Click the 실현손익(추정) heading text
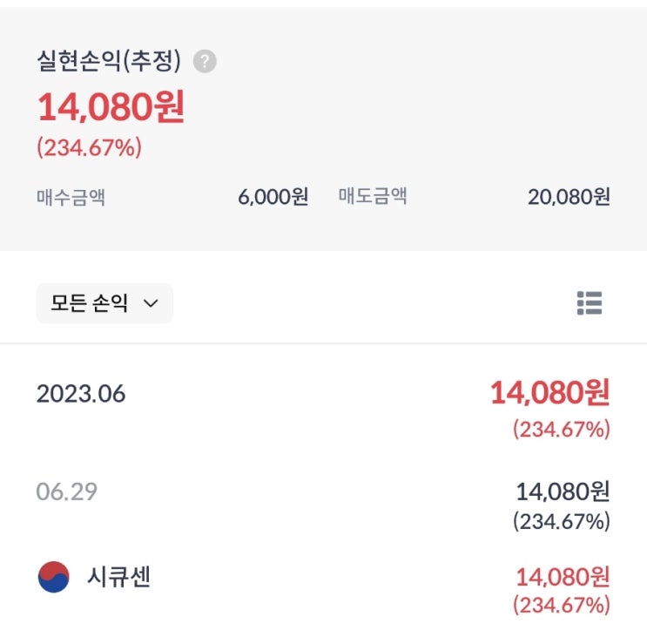This screenshot has width=647, height=644. tap(109, 62)
